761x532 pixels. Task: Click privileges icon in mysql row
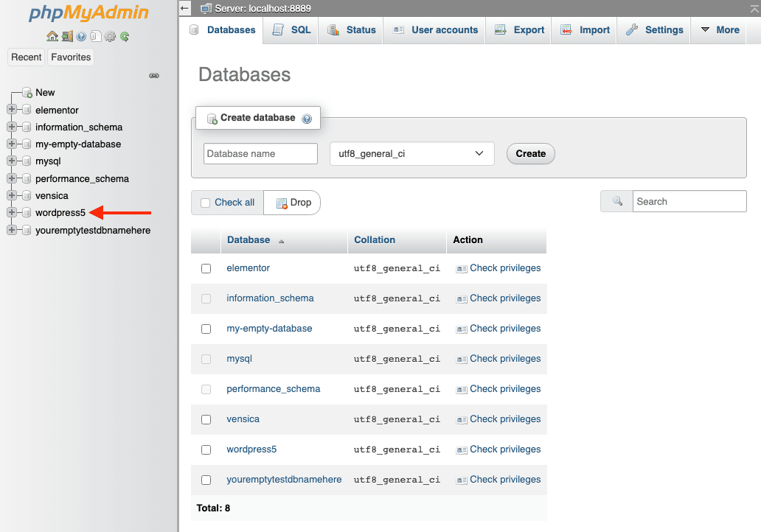click(x=462, y=360)
